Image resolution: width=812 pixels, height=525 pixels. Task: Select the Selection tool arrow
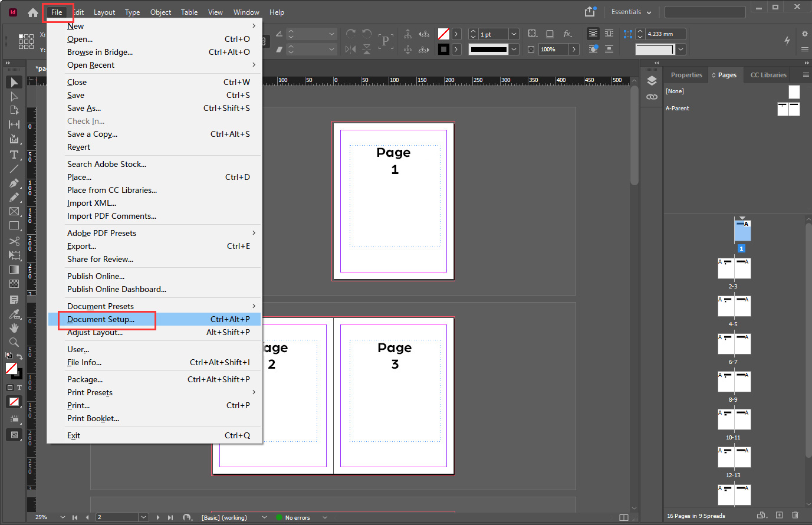pyautogui.click(x=14, y=82)
